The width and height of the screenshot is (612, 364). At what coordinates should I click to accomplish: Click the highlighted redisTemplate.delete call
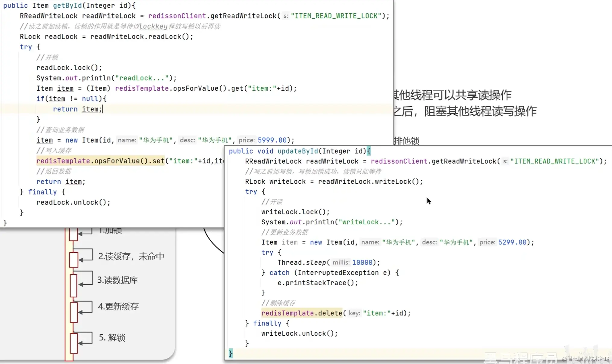(x=301, y=313)
